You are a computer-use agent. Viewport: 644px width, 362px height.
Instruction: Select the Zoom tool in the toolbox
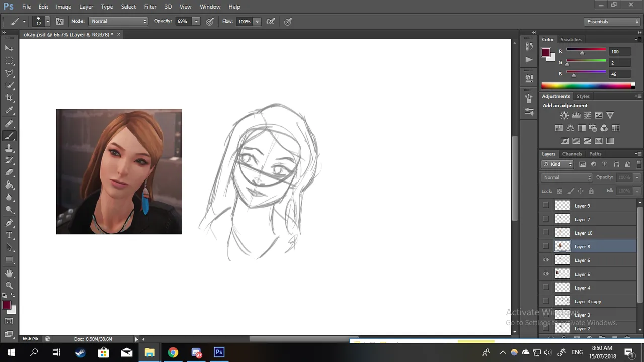point(9,285)
